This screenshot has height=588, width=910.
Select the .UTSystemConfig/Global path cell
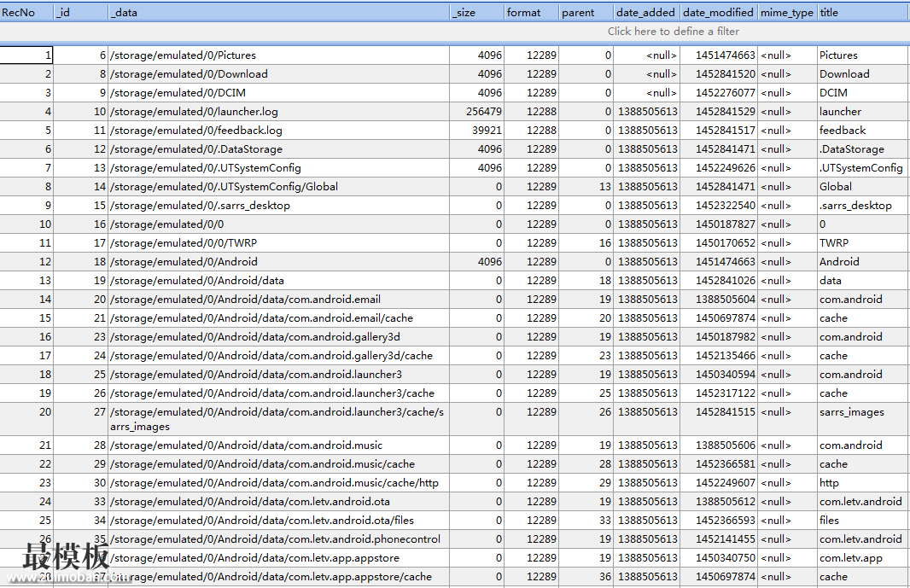279,186
